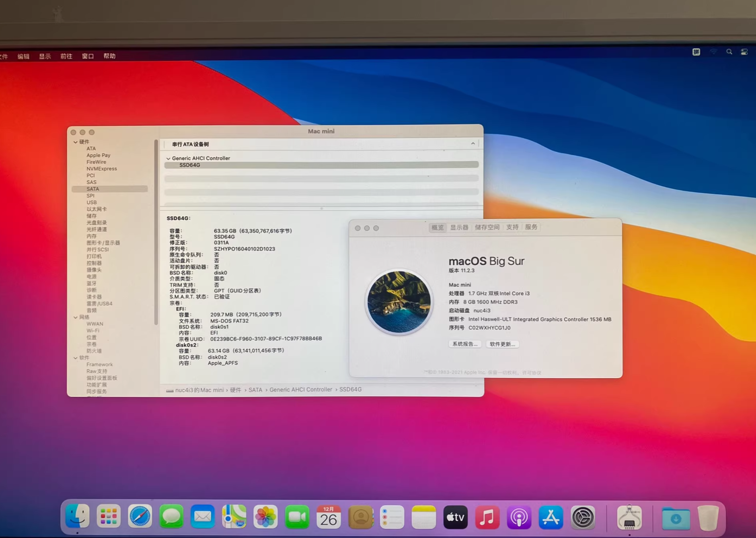Select Framework under 软件
The height and width of the screenshot is (538, 756).
99,365
